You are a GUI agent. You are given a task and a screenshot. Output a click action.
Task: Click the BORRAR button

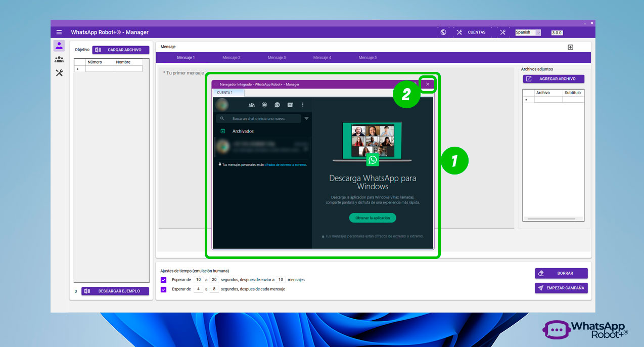[x=561, y=273]
